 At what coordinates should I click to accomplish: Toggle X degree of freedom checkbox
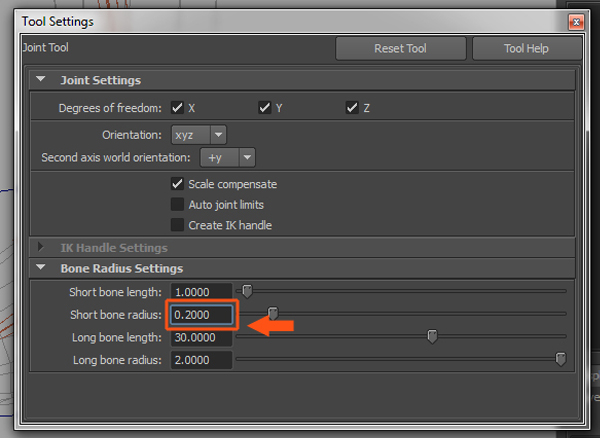(x=177, y=107)
